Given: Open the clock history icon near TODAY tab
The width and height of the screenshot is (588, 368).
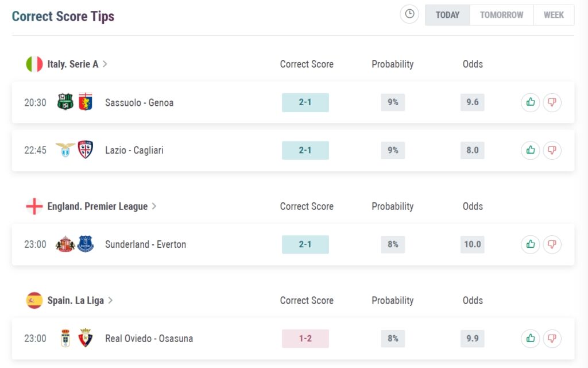Looking at the screenshot, I should click(409, 14).
